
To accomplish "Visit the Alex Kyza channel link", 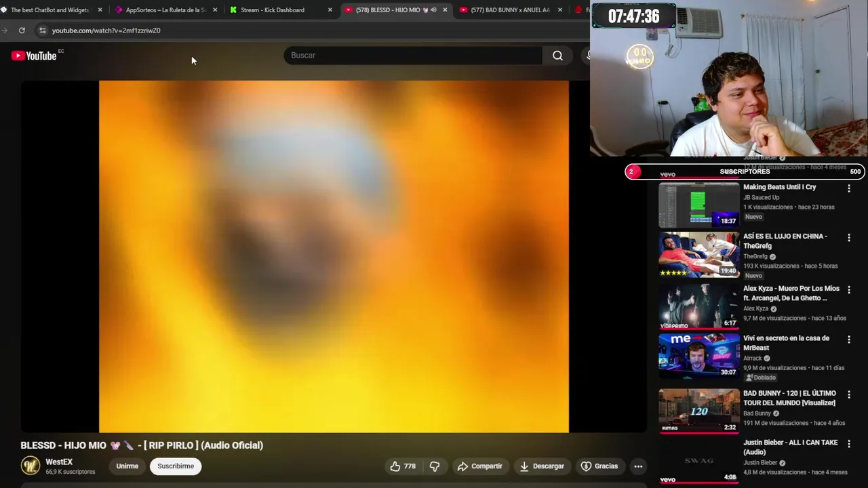I will [x=755, y=309].
